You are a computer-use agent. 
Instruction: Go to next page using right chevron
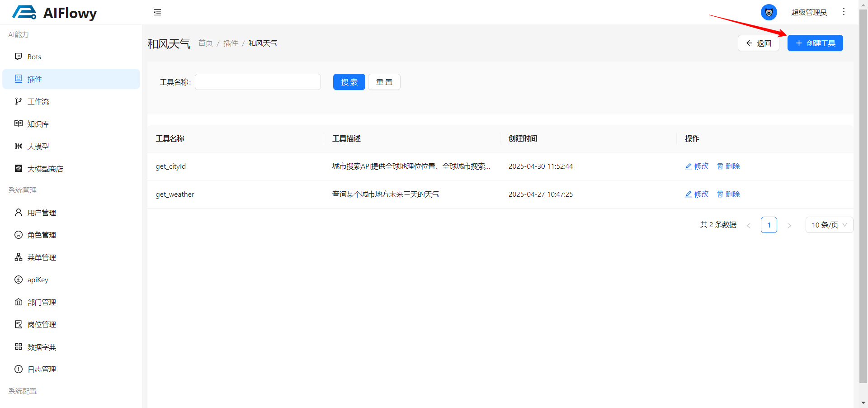click(789, 225)
